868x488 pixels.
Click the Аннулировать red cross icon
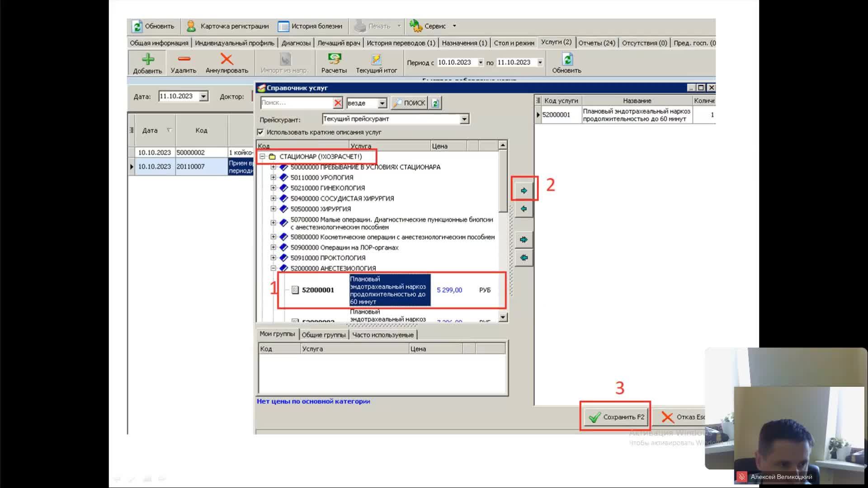(x=226, y=59)
